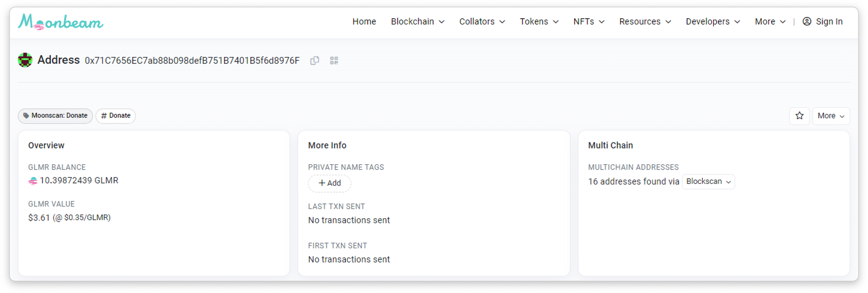Add address to watch list star
Screen dimensions: 868x293
(799, 116)
